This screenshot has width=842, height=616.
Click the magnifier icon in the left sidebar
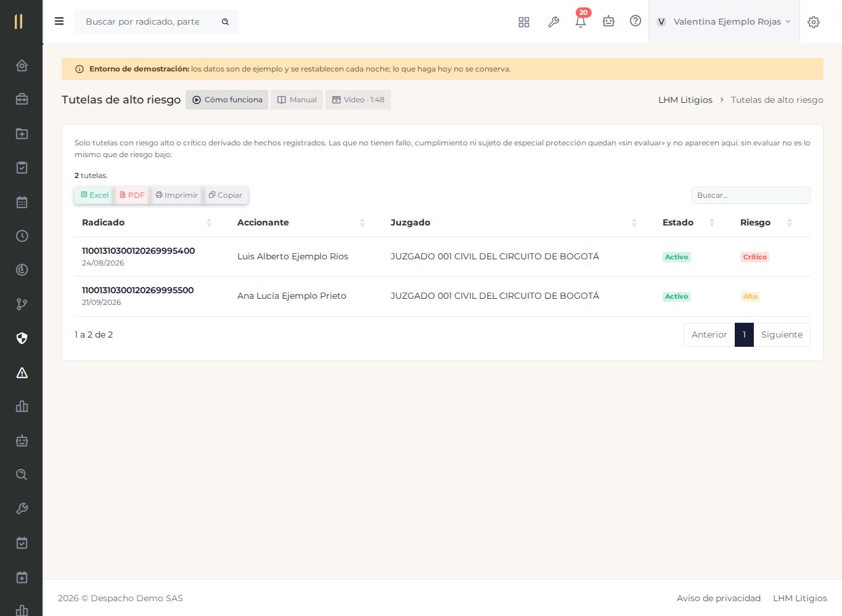coord(22,474)
